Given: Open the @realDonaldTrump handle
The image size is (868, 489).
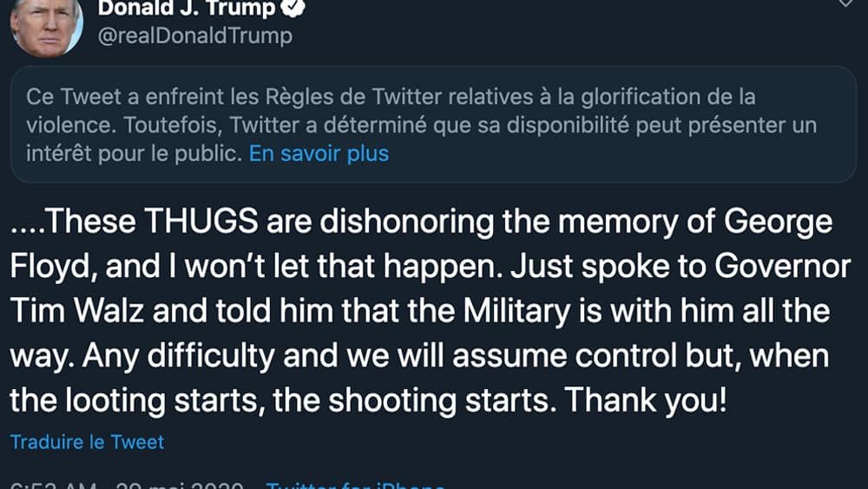Looking at the screenshot, I should tap(194, 36).
